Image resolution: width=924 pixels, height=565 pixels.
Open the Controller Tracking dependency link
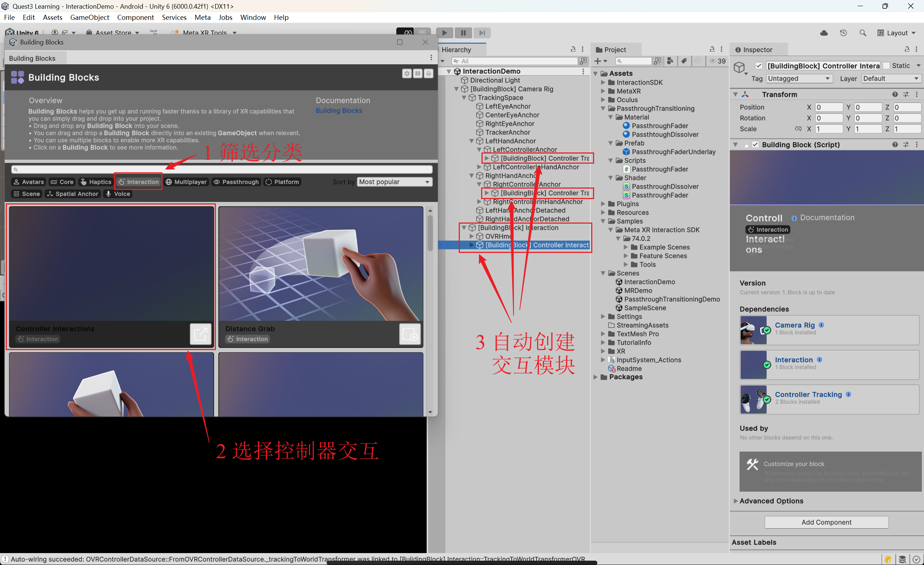808,394
